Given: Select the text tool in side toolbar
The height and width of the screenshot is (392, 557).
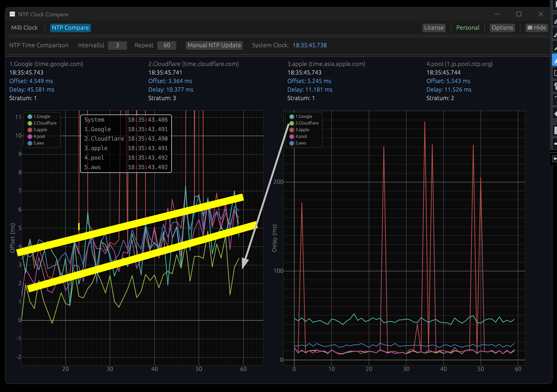Looking at the screenshot, I should point(555,99).
